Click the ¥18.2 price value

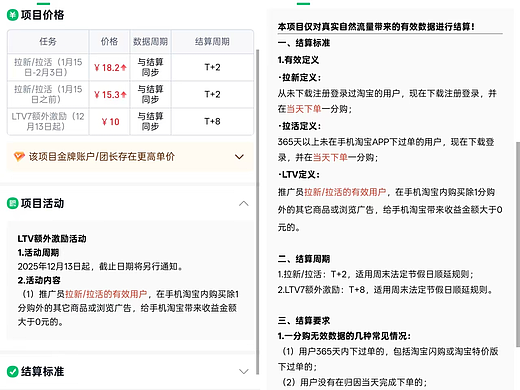click(x=107, y=68)
